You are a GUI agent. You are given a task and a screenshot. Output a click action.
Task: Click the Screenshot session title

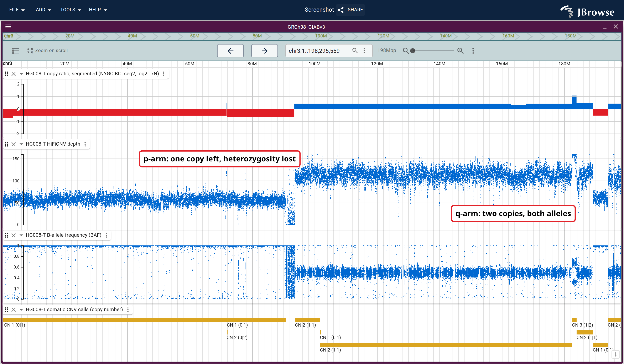319,10
